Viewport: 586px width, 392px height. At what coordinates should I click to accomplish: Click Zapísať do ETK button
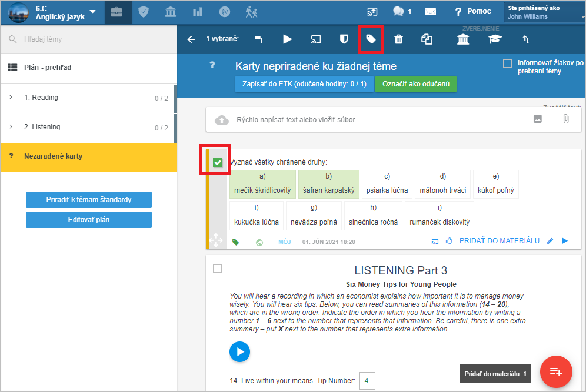[304, 84]
